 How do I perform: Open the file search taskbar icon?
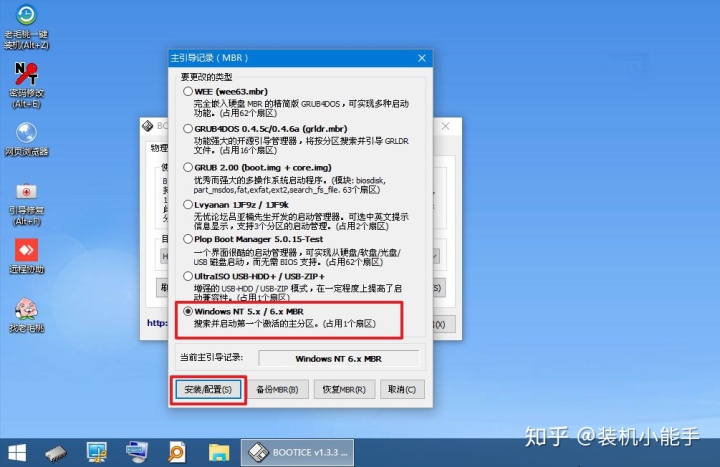176,453
